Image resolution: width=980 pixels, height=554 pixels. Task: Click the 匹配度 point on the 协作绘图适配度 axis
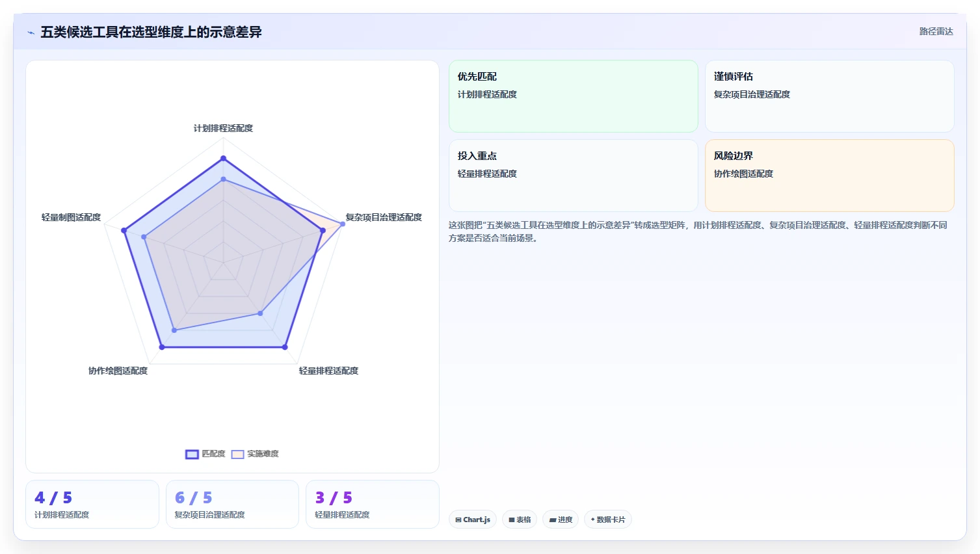(x=162, y=347)
